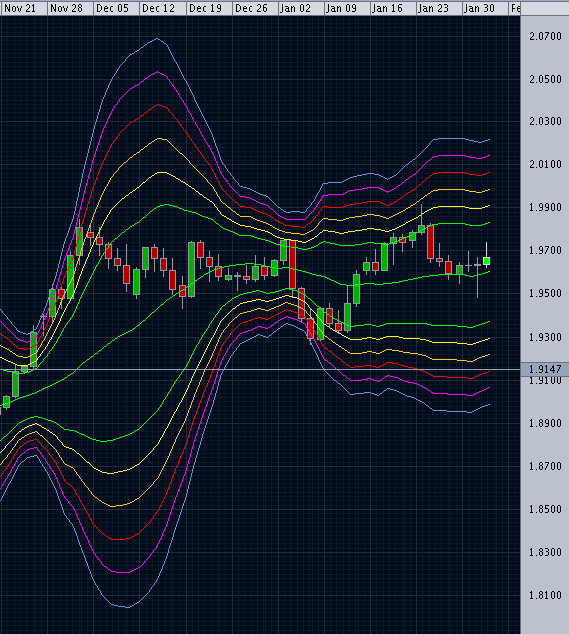Click the horizontal white 1.9147 price line
This screenshot has width=569, height=634.
click(x=260, y=370)
